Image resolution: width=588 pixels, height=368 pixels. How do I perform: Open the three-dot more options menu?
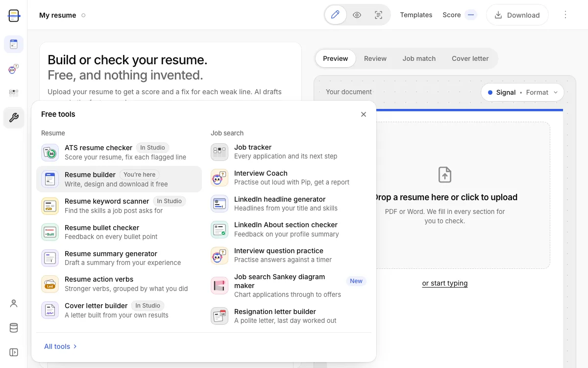coord(565,15)
